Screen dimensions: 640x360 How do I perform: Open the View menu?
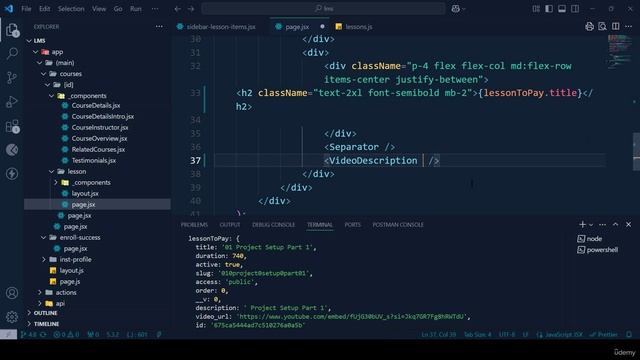click(99, 9)
